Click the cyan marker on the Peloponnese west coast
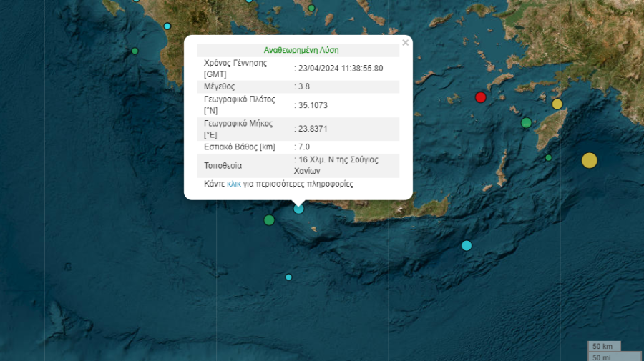The image size is (644, 361). pos(167,26)
